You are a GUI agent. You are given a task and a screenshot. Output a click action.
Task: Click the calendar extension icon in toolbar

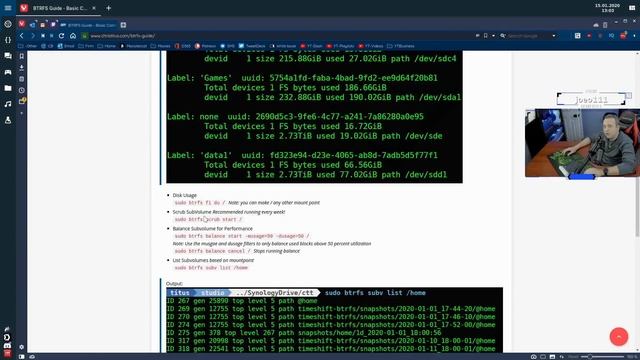click(578, 36)
